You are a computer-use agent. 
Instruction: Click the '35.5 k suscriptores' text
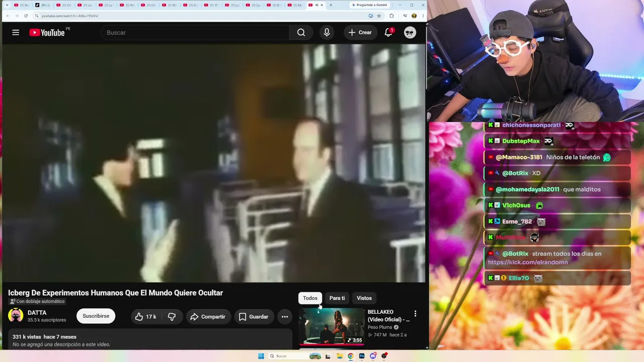pos(47,320)
